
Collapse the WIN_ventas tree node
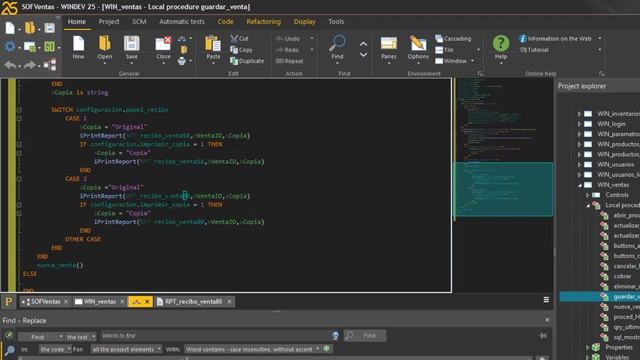580,185
